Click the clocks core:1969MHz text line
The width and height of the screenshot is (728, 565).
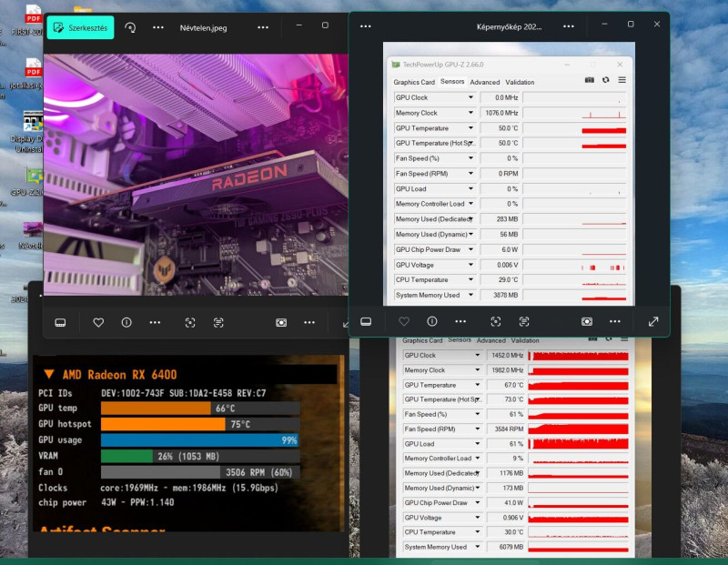(188, 488)
